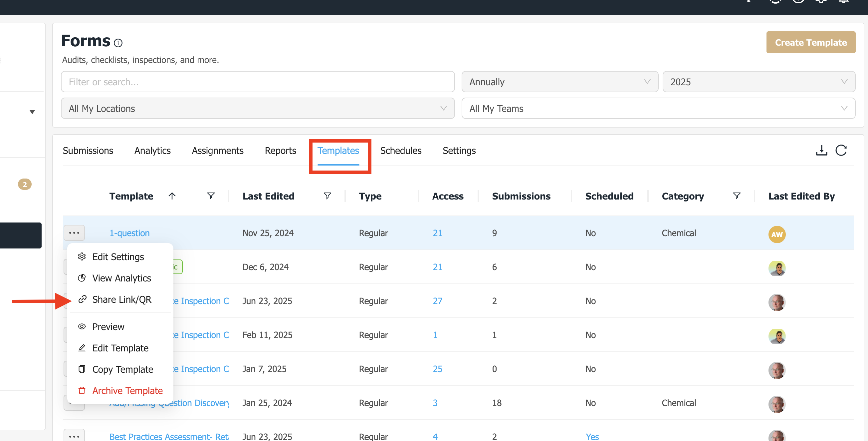Expand the Annually period dropdown
The height and width of the screenshot is (441, 868).
559,82
